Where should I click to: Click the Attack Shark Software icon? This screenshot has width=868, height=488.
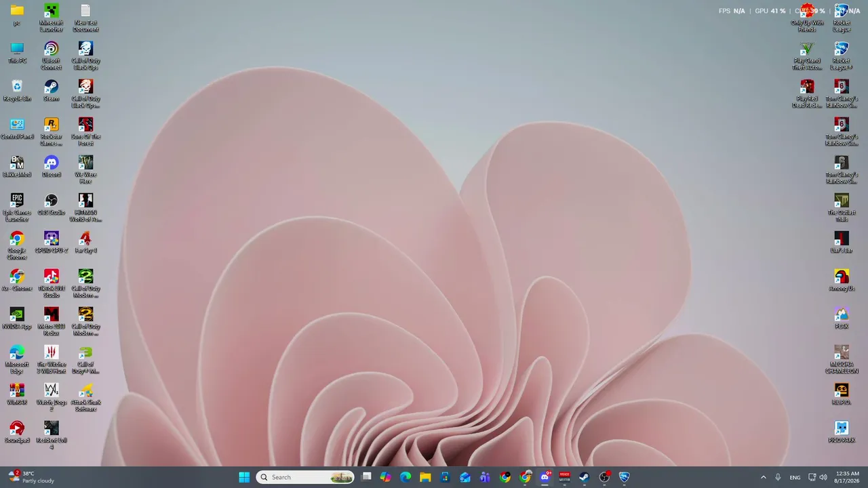click(x=85, y=397)
